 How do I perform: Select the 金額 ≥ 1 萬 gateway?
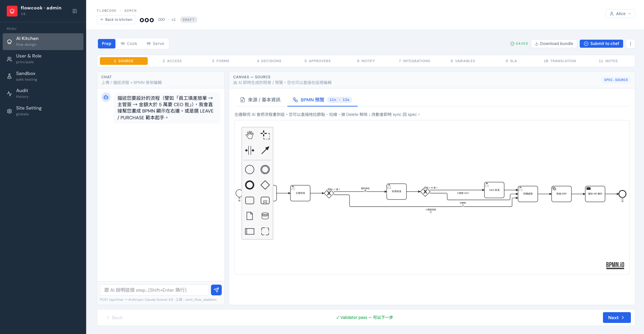click(329, 193)
